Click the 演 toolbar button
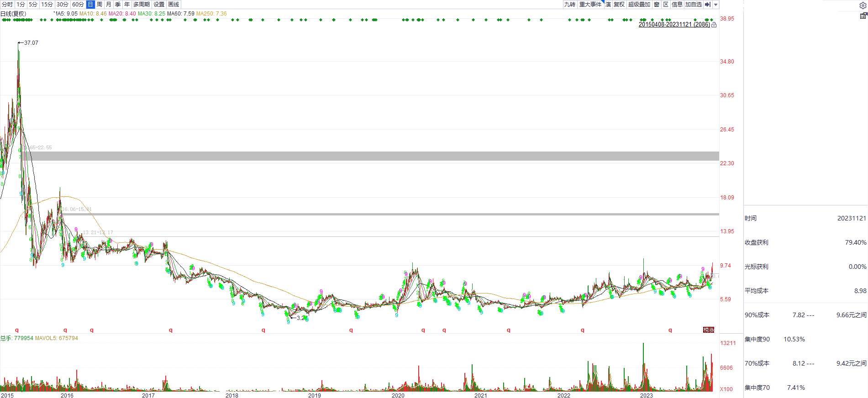Screen dimensions: 868x398 (608, 5)
